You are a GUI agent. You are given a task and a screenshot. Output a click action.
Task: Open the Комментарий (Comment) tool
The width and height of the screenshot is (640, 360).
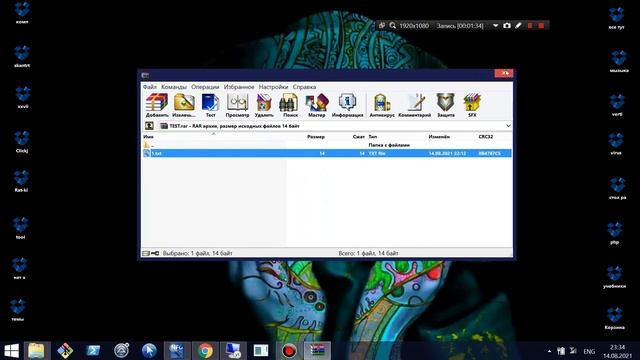(x=415, y=105)
